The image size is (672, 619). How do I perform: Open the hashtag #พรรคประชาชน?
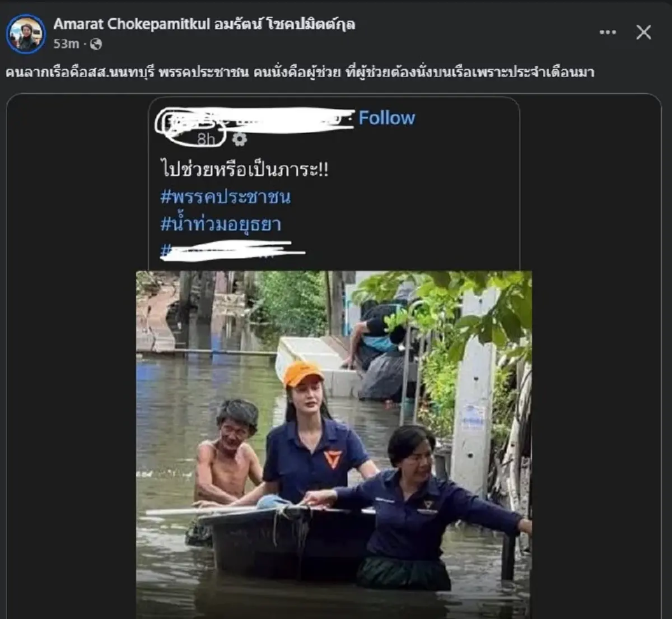coord(226,196)
